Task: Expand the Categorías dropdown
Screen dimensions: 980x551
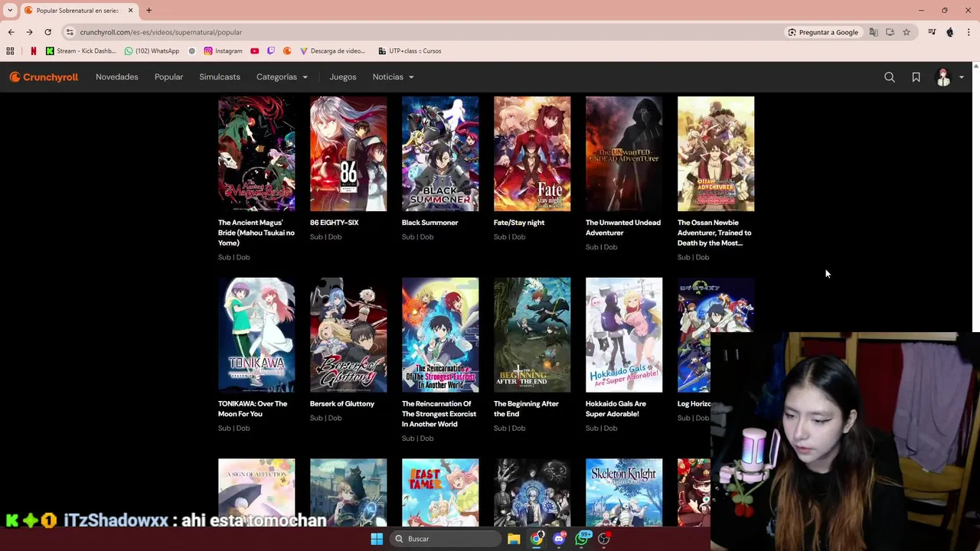Action: pyautogui.click(x=282, y=77)
